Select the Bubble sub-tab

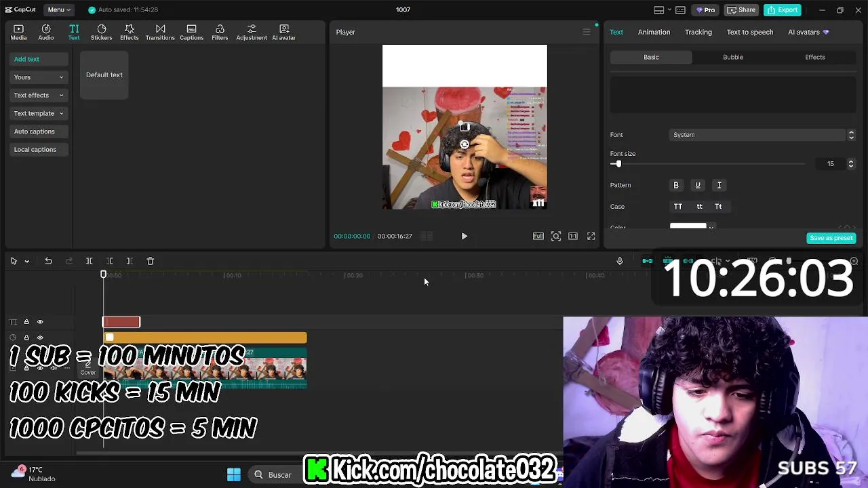(733, 57)
